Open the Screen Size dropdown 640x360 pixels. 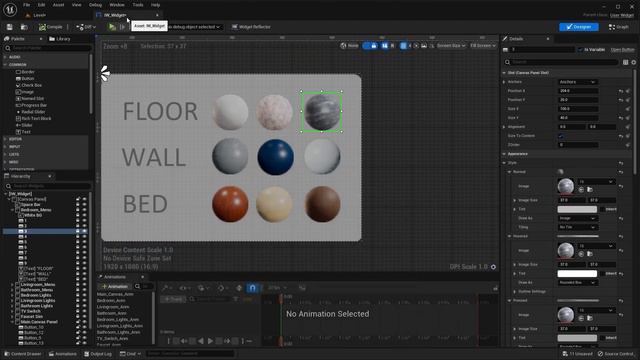click(x=451, y=46)
